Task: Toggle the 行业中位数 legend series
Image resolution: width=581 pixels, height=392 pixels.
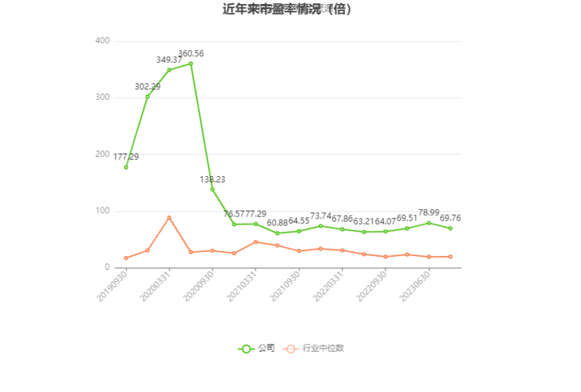Action: point(313,348)
